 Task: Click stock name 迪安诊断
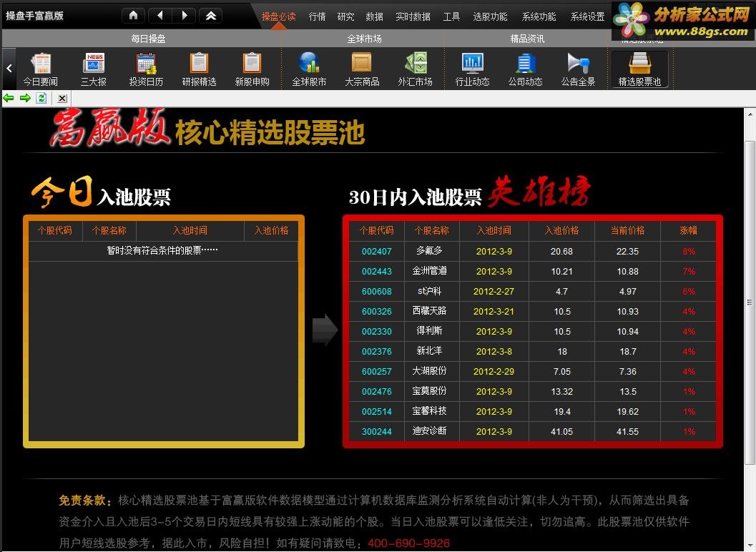(430, 431)
